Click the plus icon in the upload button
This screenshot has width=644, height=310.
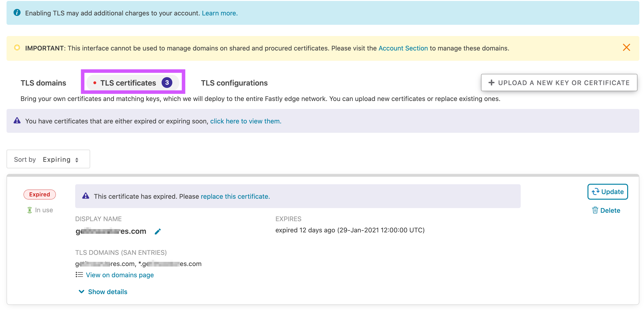491,82
